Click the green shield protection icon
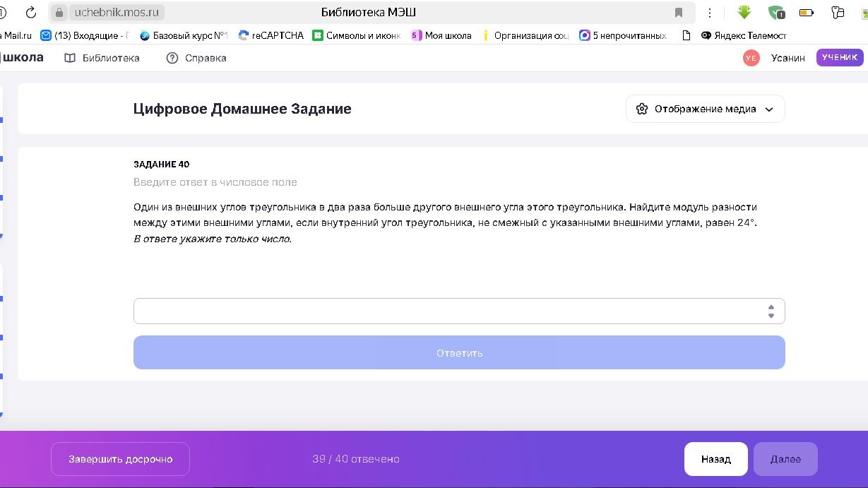Screen dimensions: 868x488 tap(776, 12)
